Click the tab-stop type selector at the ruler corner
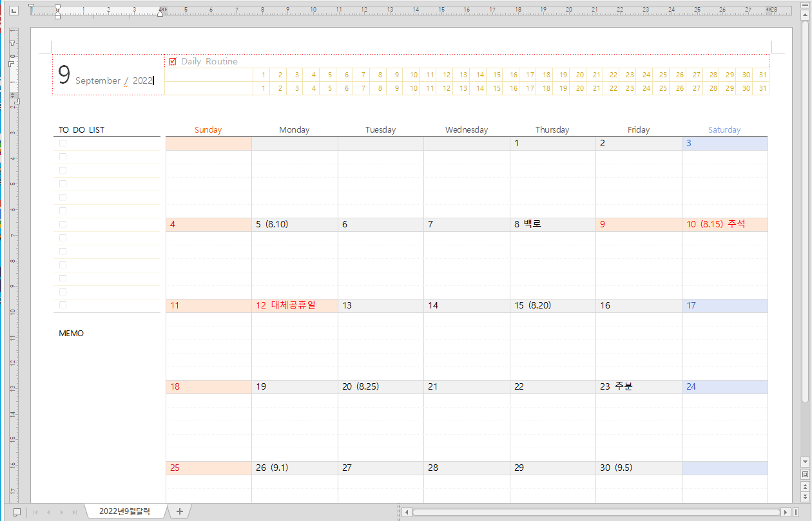This screenshot has height=521, width=812. pyautogui.click(x=14, y=10)
